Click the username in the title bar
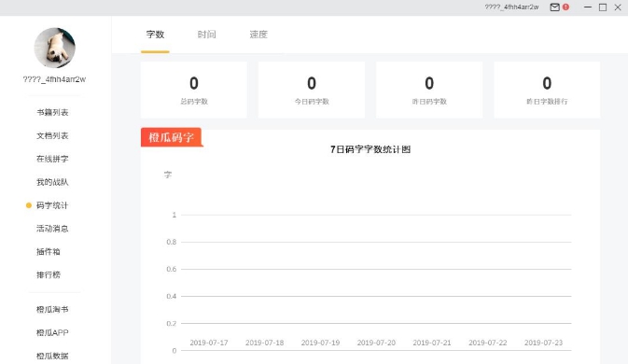 pyautogui.click(x=511, y=7)
